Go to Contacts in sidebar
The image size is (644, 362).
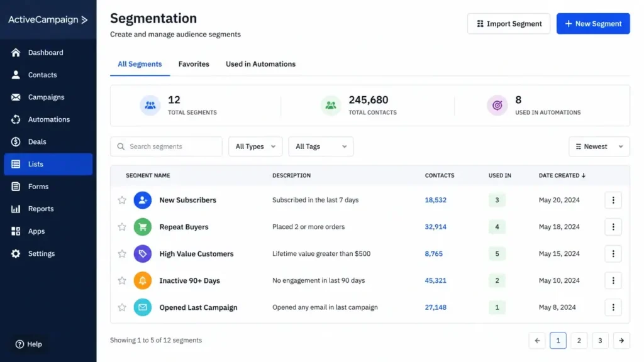(x=48, y=75)
